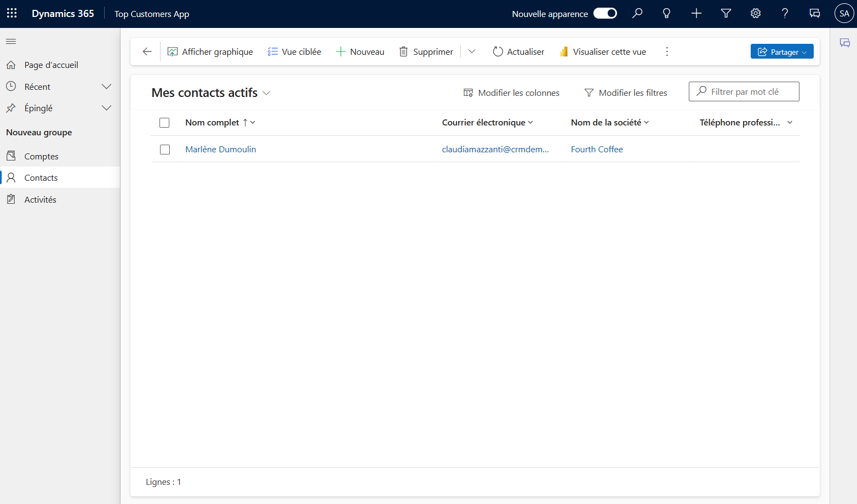
Task: Open the Supprimer split-button dropdown arrow
Action: [x=472, y=51]
